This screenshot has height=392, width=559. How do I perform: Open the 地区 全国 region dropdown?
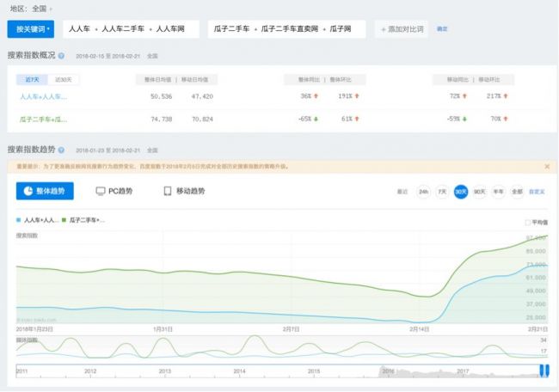point(42,9)
